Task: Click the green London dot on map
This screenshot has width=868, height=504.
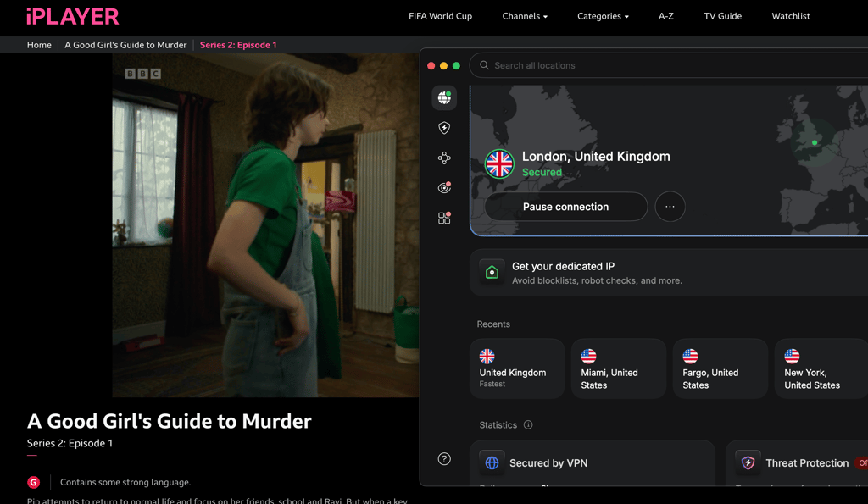Action: (x=815, y=143)
